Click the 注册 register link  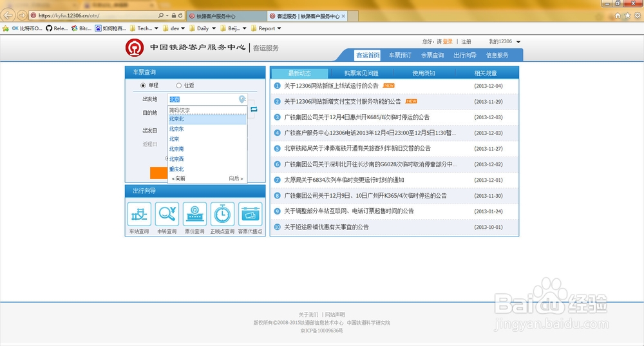click(x=466, y=41)
